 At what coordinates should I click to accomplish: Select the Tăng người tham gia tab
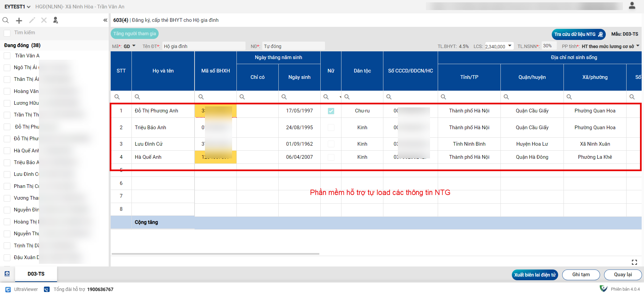pyautogui.click(x=135, y=34)
